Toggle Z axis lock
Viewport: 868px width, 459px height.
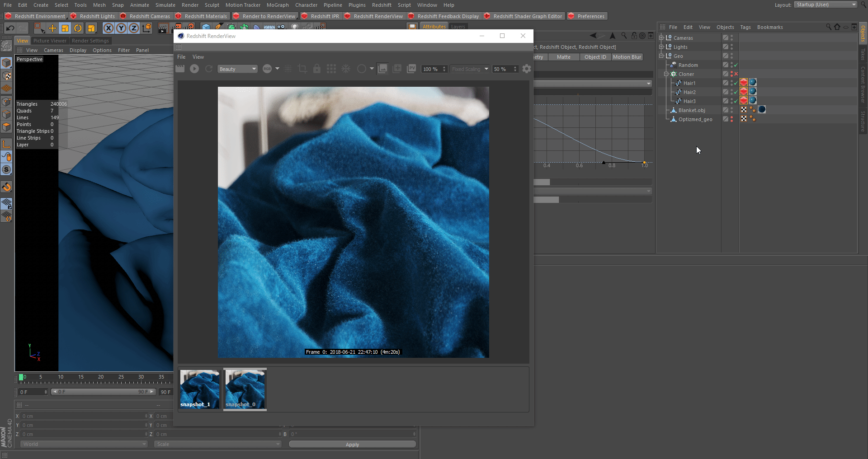click(134, 28)
